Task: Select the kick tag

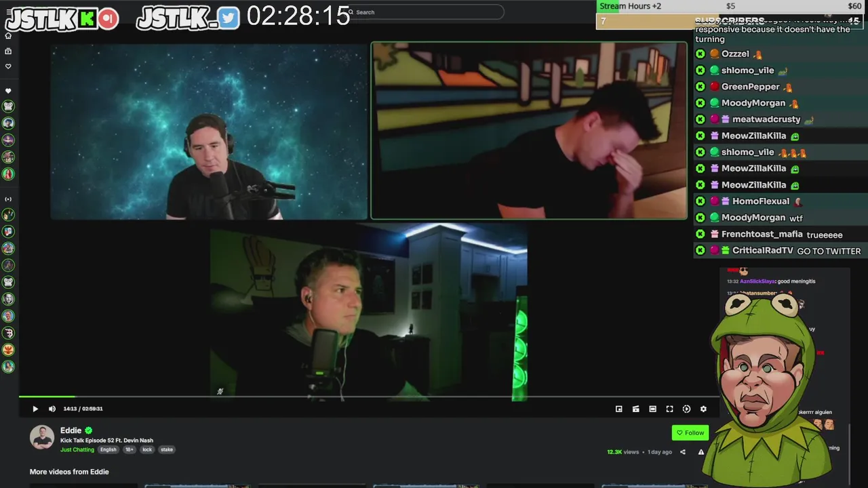Action: pyautogui.click(x=147, y=449)
